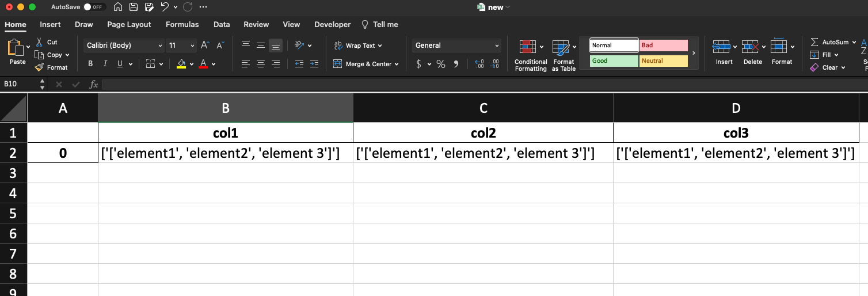Click the Copy button
This screenshot has height=296, width=868.
pos(48,55)
